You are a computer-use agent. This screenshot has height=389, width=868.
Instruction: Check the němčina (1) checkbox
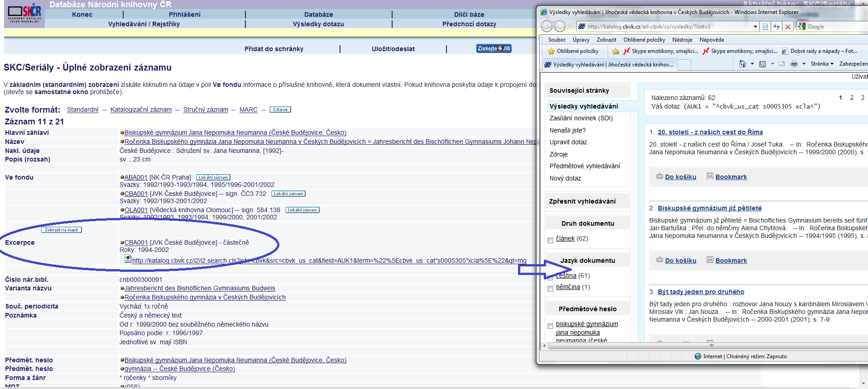550,289
